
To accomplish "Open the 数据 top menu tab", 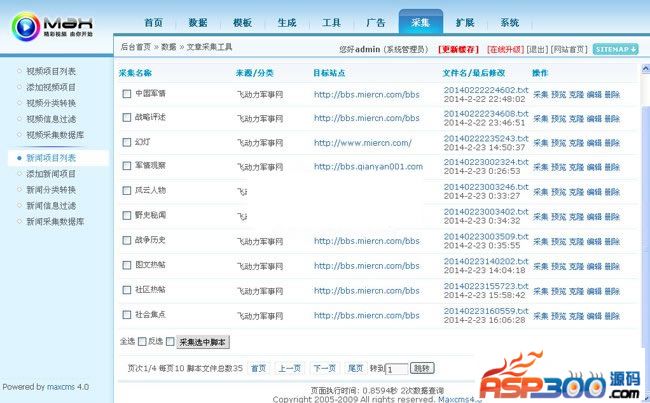I will click(198, 22).
